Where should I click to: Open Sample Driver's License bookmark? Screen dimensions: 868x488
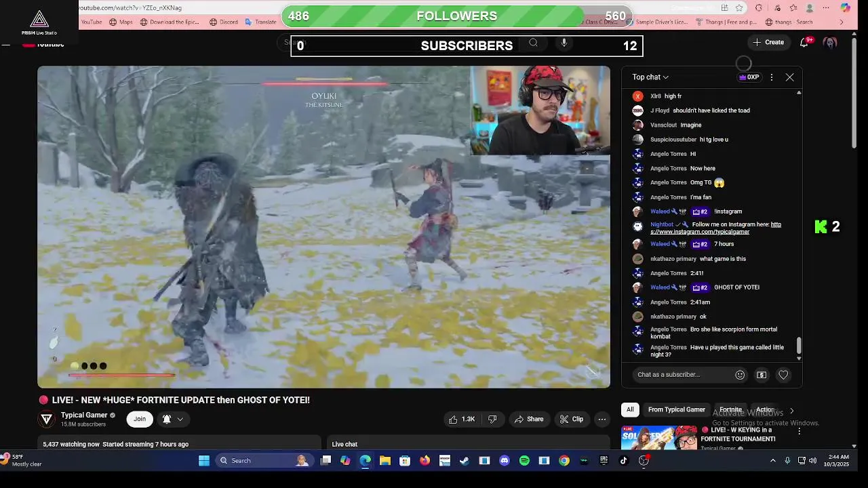[x=657, y=22]
